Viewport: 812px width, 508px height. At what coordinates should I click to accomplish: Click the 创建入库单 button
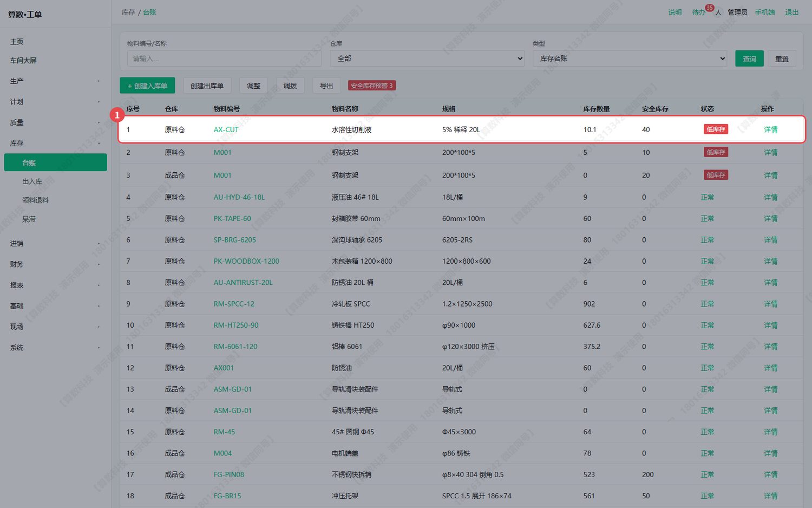tap(147, 86)
